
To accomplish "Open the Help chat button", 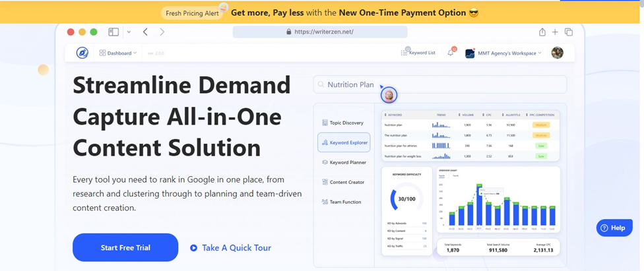I will click(614, 227).
